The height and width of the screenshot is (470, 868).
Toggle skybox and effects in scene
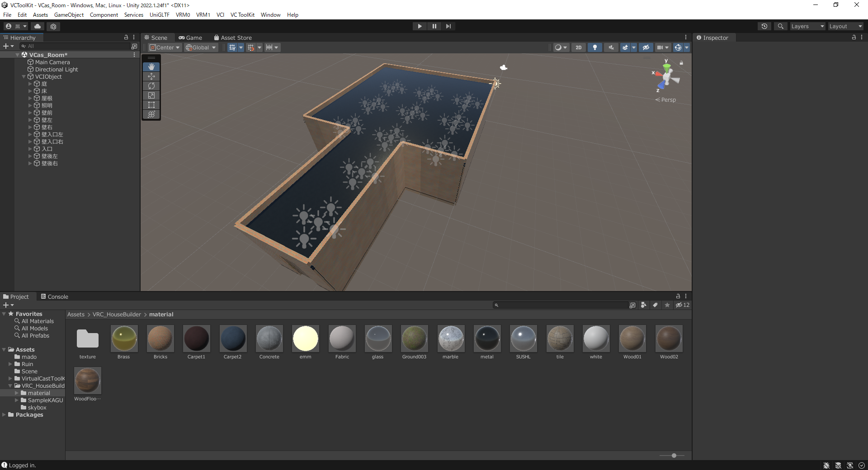coord(625,47)
